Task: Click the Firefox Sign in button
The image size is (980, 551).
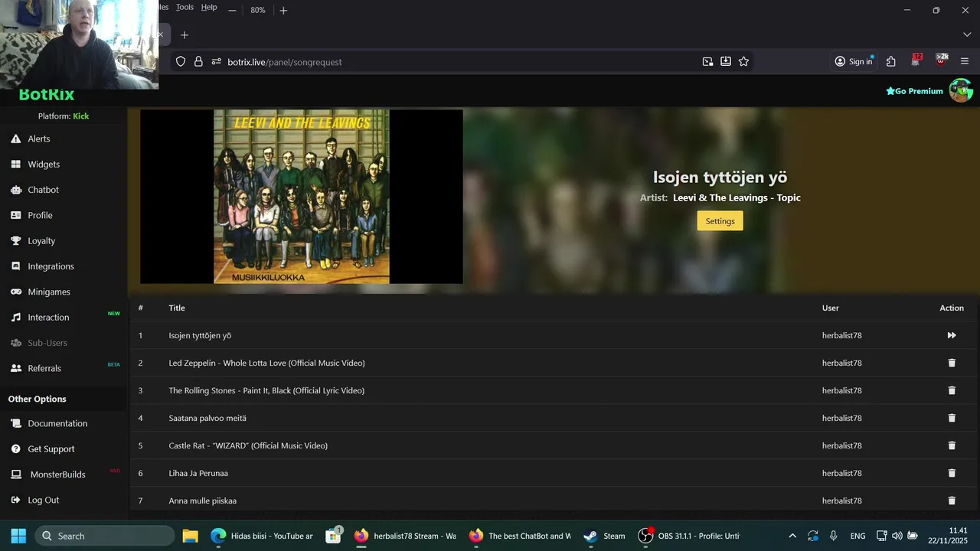Action: [854, 61]
